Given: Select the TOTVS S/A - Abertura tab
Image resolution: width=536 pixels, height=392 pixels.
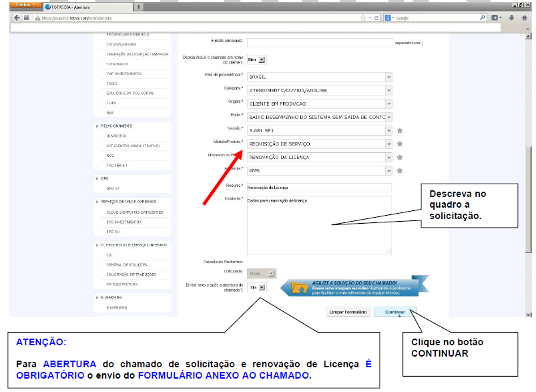Looking at the screenshot, I should [x=88, y=7].
